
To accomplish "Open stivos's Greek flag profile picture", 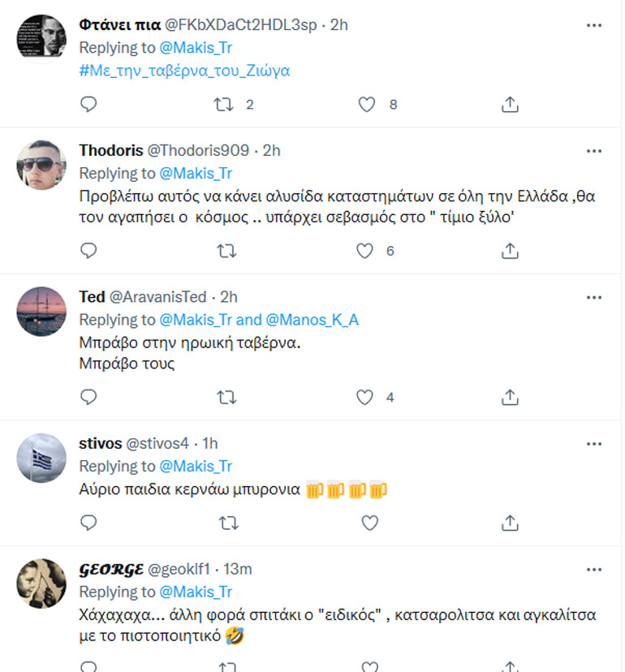I will coord(41,459).
